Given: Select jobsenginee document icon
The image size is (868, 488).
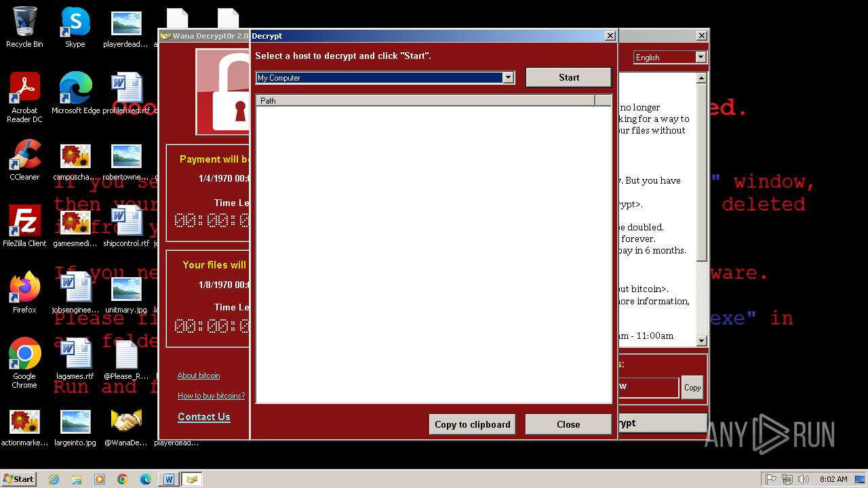Looking at the screenshot, I should 75,293.
